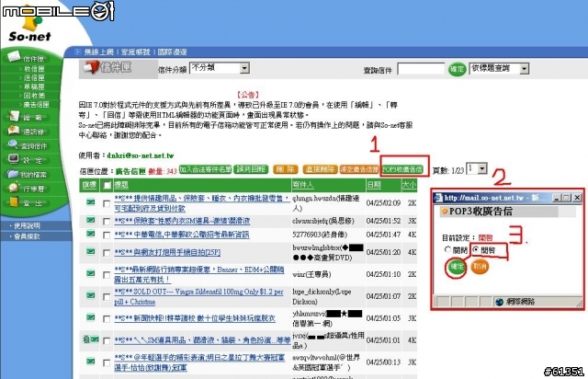Click the envelope flag icon for the 新聞快報 mail
The width and height of the screenshot is (588, 379).
(90, 317)
